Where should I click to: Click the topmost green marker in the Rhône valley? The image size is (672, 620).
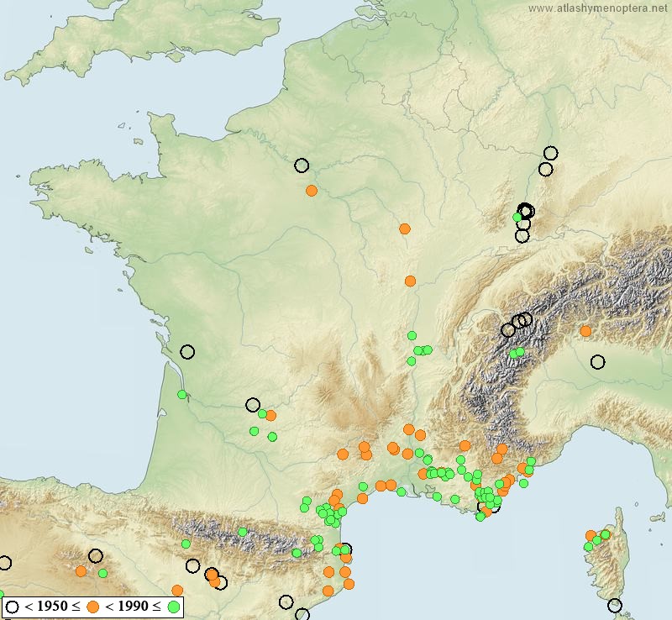[x=412, y=335]
